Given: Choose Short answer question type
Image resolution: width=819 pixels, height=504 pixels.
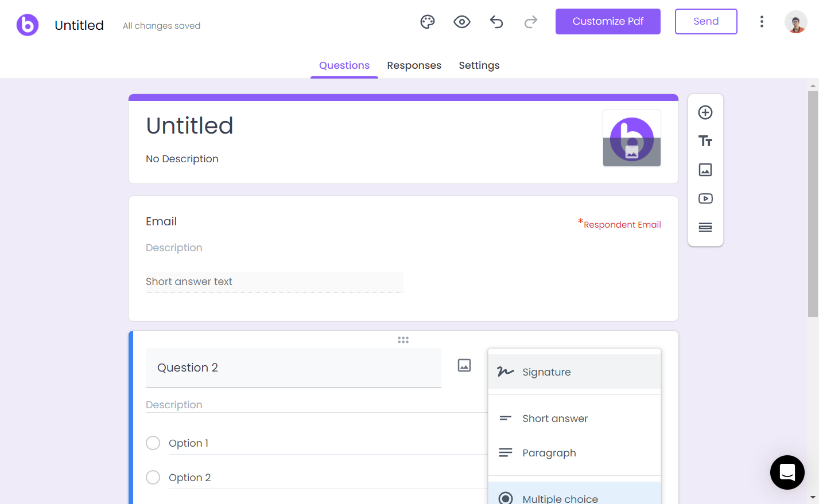Looking at the screenshot, I should (575, 419).
